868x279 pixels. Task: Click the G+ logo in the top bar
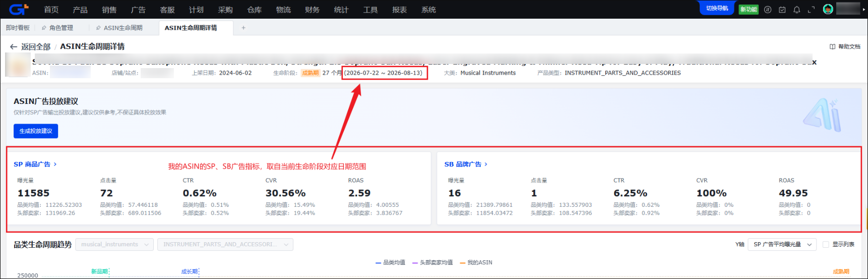click(19, 9)
